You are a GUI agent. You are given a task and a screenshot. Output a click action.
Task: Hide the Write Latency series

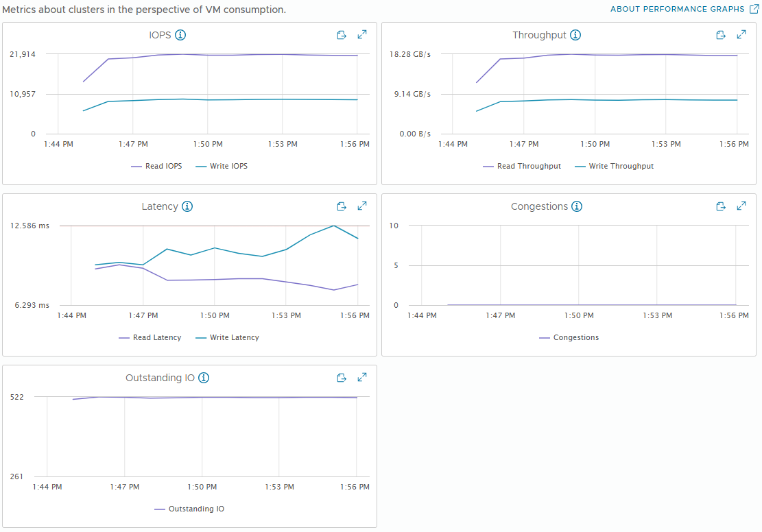tap(228, 338)
